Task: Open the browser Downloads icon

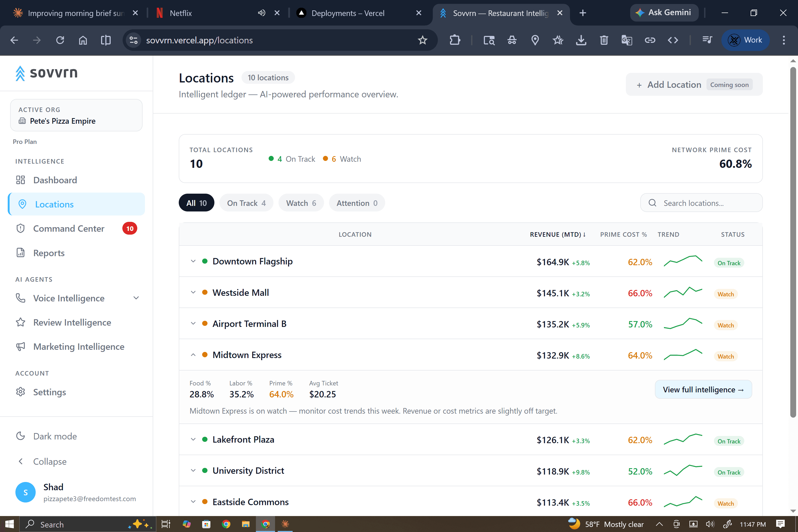Action: (581, 40)
